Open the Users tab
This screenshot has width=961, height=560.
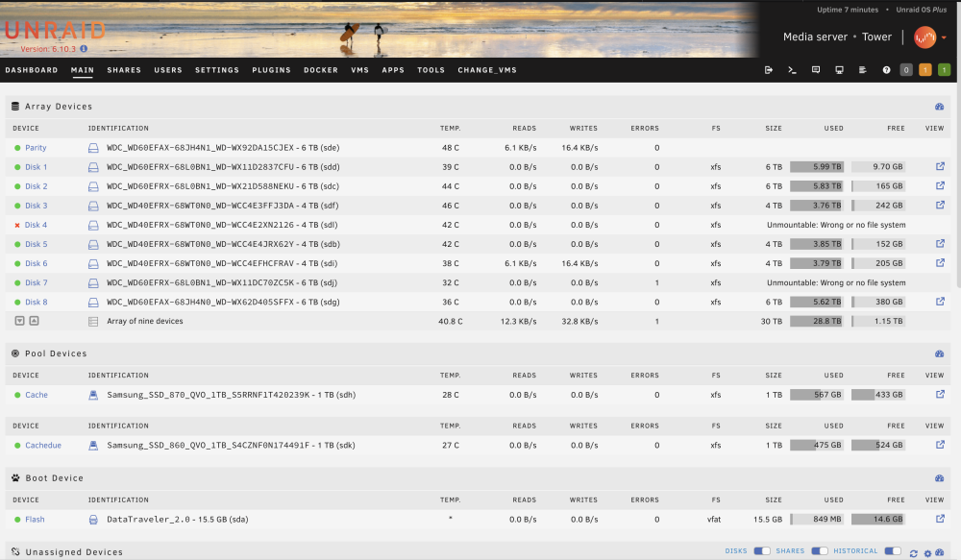coord(168,70)
